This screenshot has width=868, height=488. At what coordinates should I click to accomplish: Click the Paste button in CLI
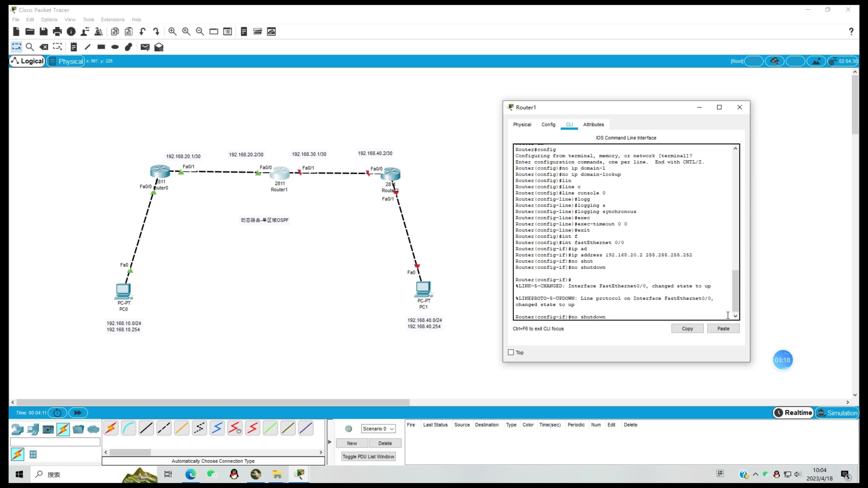click(723, 328)
